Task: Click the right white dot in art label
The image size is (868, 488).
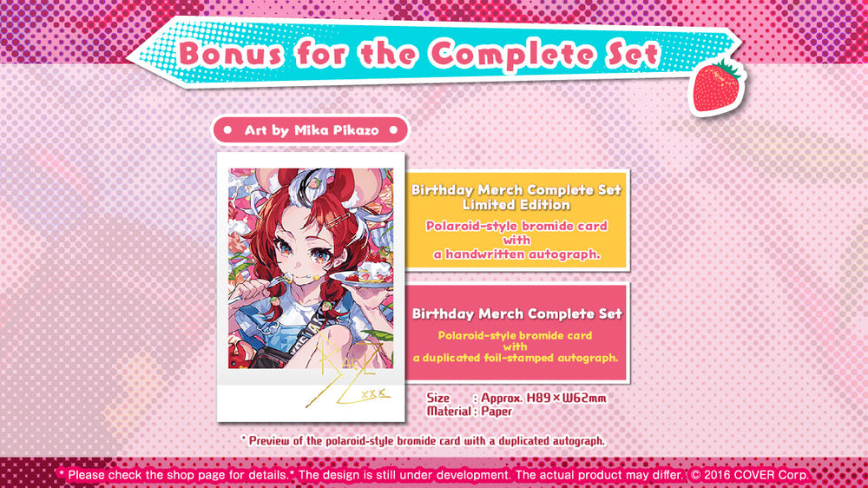Action: [393, 130]
